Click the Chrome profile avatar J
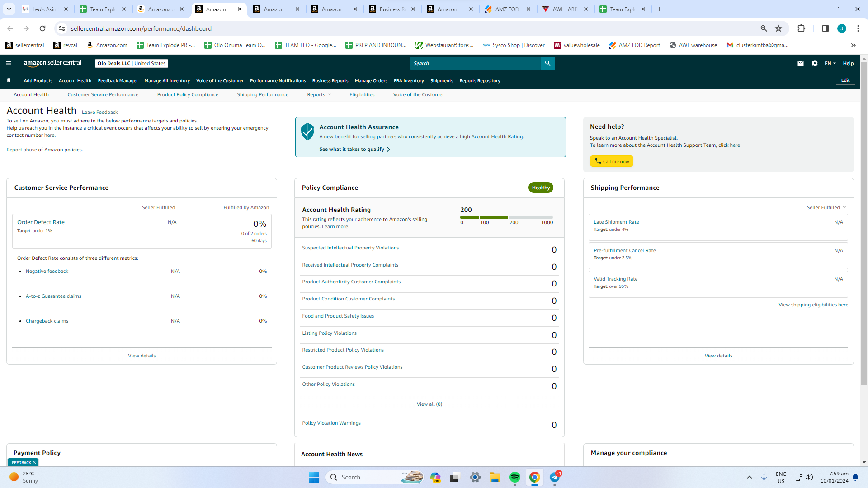The height and width of the screenshot is (488, 868). (x=842, y=28)
